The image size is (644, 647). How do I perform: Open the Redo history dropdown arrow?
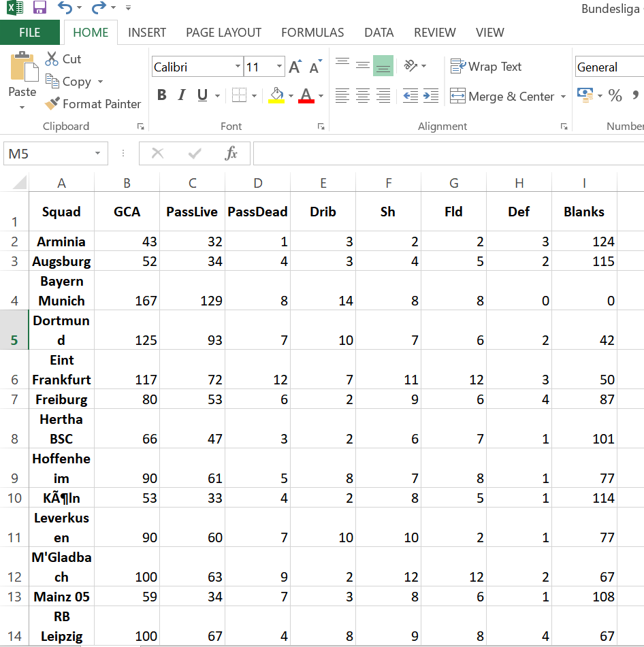pos(114,8)
